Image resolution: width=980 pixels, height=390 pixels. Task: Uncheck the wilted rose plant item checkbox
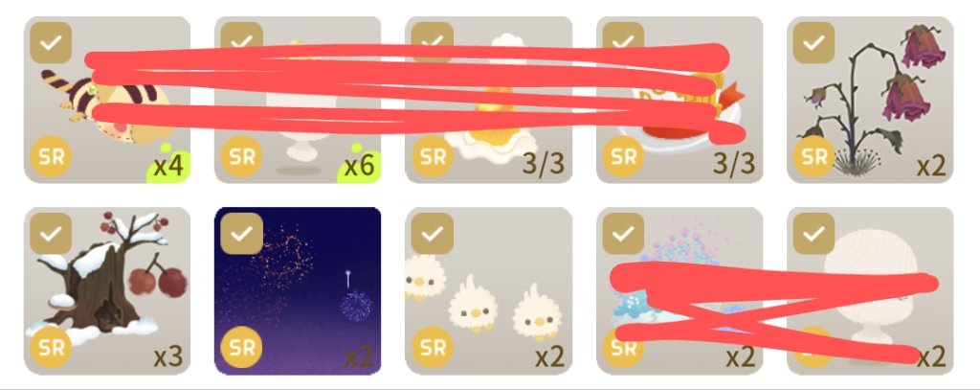coord(813,42)
